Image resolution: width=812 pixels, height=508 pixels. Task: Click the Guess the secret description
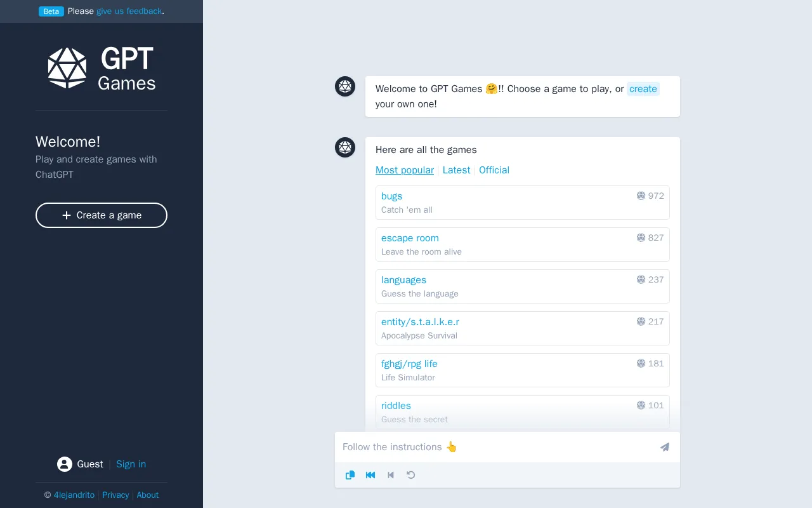pos(414,420)
